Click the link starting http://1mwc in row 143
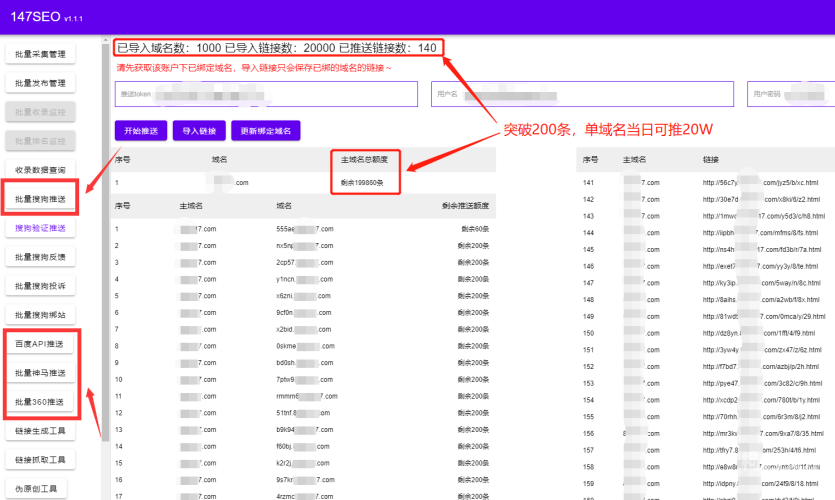This screenshot has height=500, width=835. coord(764,216)
